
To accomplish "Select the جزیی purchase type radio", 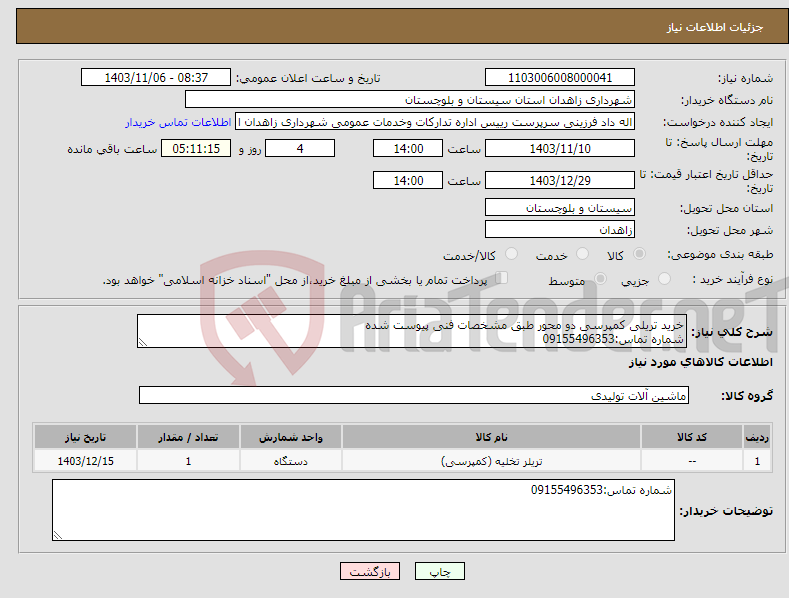I will [x=664, y=278].
